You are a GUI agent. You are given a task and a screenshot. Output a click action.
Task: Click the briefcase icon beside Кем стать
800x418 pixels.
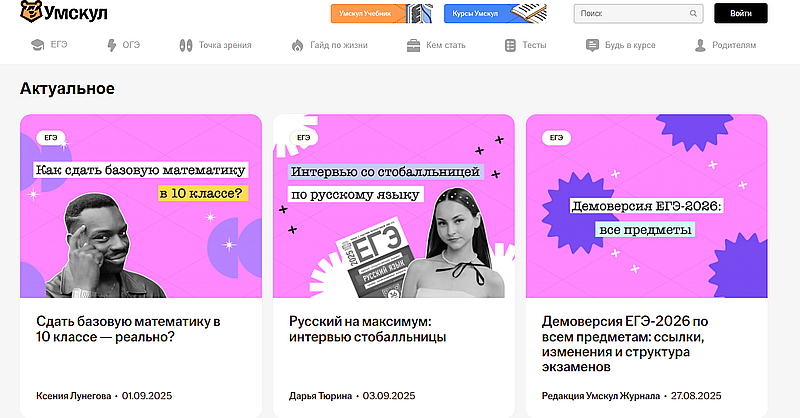click(x=413, y=45)
